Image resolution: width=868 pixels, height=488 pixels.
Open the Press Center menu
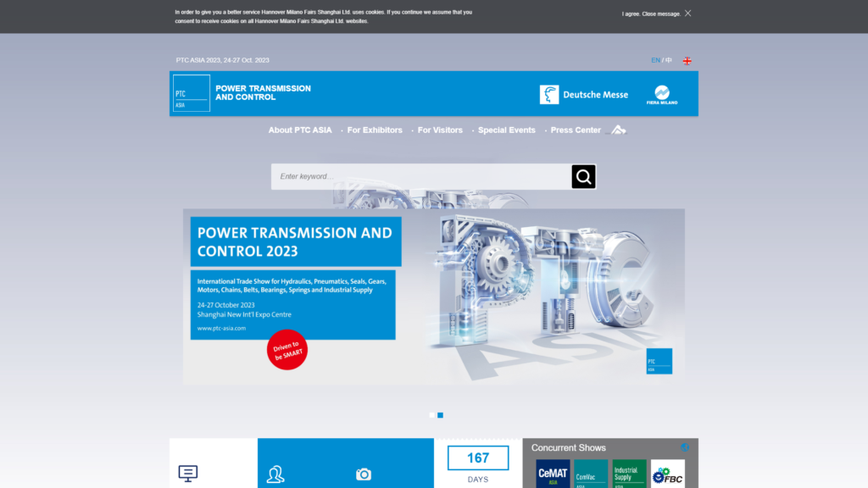click(x=575, y=130)
